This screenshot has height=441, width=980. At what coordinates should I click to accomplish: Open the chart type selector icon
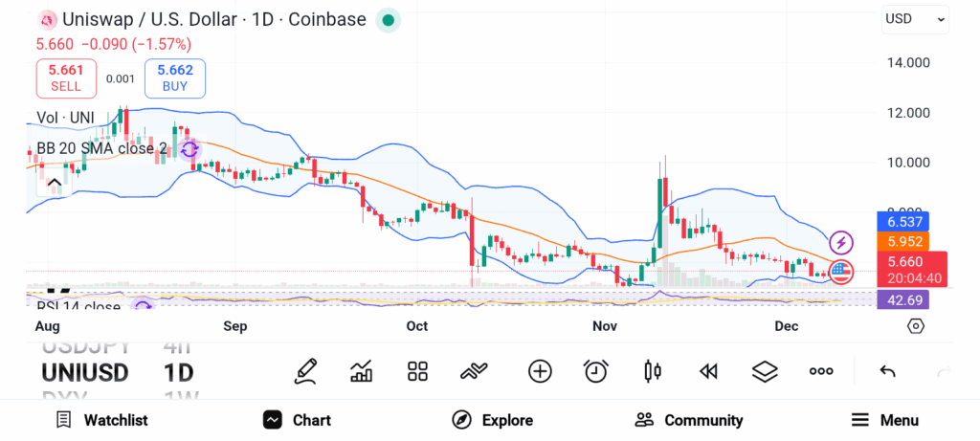[x=653, y=371]
